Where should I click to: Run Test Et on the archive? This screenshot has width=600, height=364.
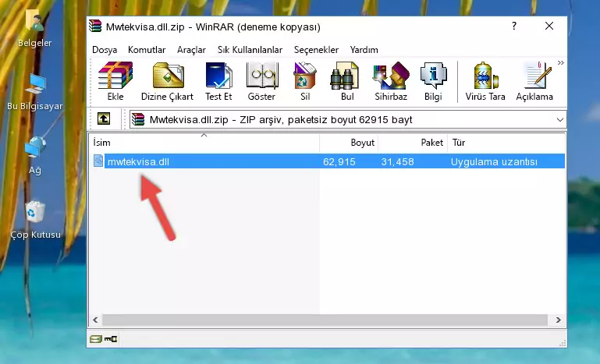(218, 81)
